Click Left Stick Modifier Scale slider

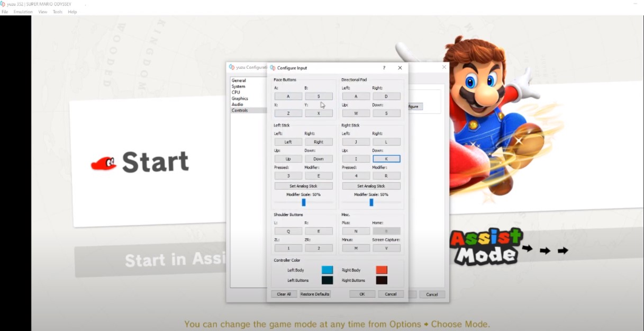pos(304,202)
